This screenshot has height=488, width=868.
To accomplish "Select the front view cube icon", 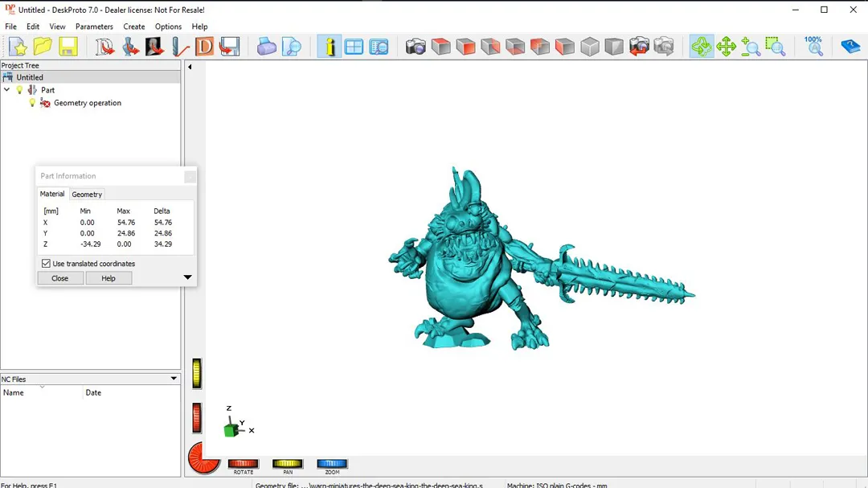I will point(465,47).
